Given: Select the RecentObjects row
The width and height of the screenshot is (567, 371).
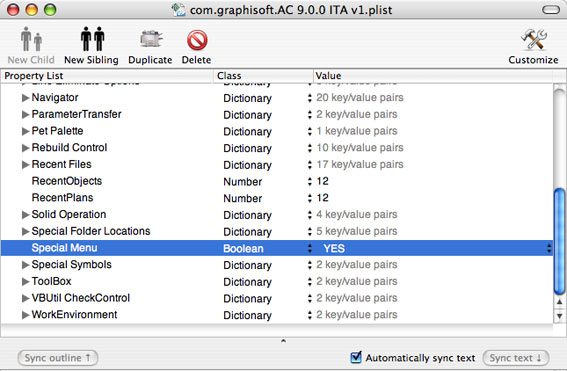Looking at the screenshot, I should coord(277,181).
